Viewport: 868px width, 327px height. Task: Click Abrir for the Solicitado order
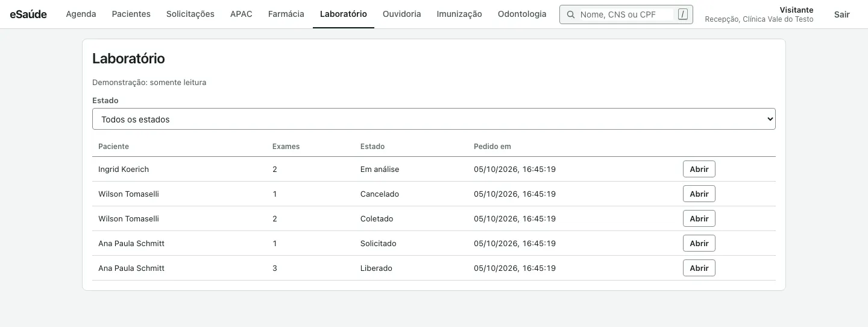coord(699,243)
